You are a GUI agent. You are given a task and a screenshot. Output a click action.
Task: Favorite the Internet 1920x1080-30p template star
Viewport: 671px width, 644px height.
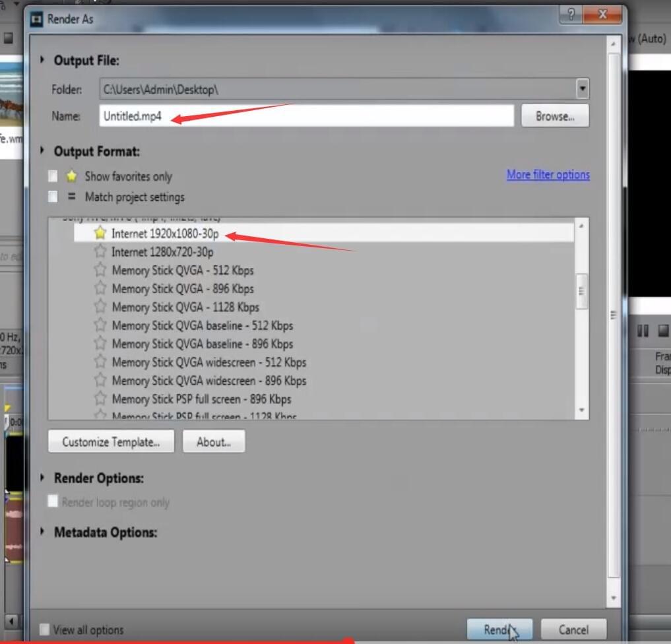100,233
